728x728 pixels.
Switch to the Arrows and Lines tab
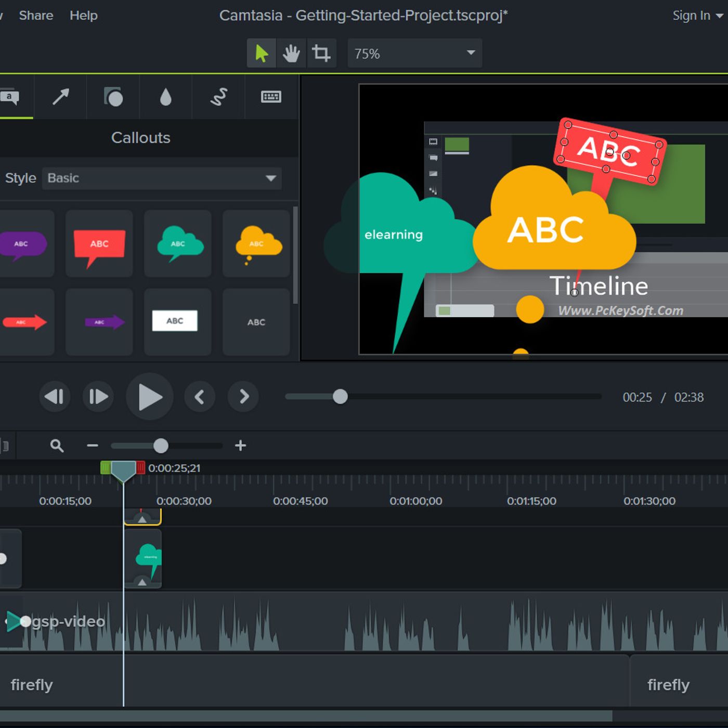click(61, 97)
